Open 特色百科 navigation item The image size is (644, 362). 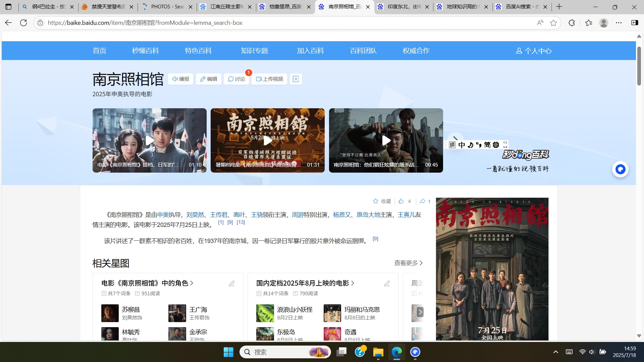198,51
